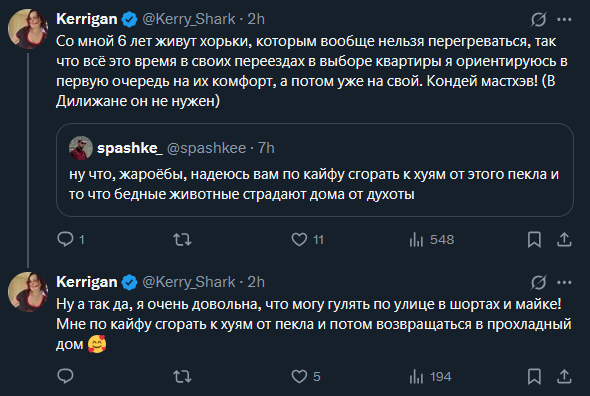This screenshot has width=590, height=396.
Task: Open the @spashkee profile link
Action: coord(206,148)
